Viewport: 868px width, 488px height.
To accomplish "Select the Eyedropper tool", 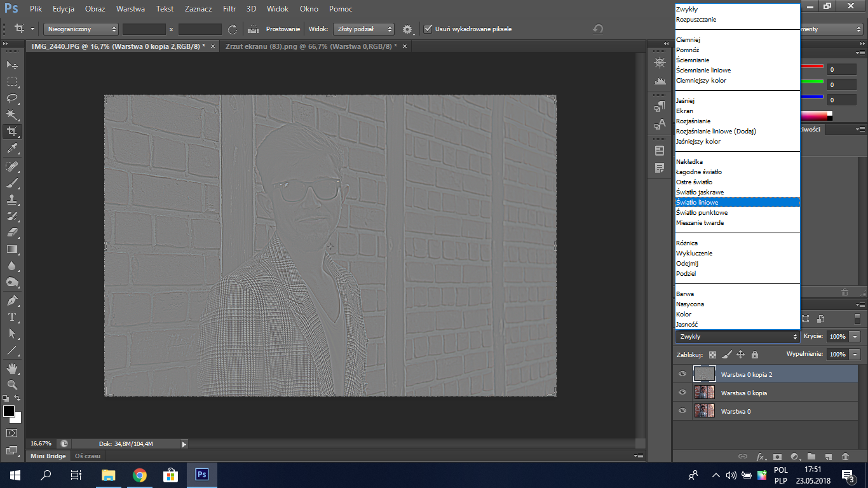I will coord(12,149).
